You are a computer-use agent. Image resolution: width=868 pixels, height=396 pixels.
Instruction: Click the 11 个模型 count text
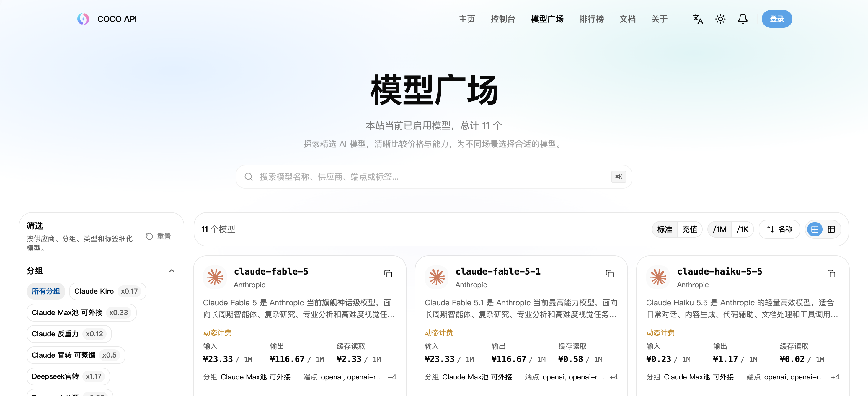218,229
